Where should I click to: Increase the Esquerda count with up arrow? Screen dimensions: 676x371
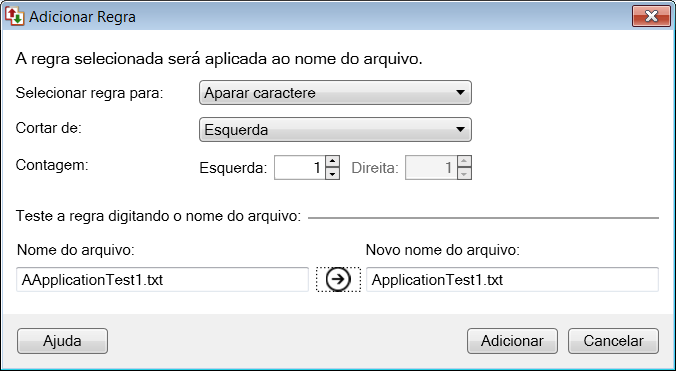tap(332, 162)
